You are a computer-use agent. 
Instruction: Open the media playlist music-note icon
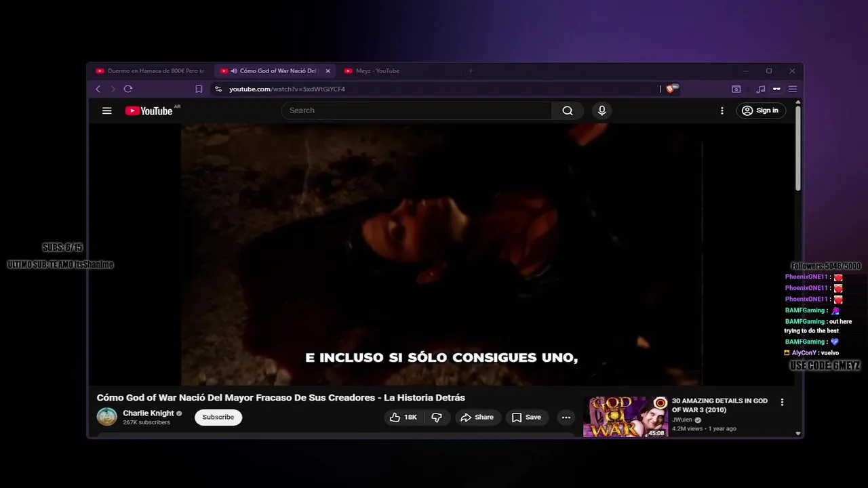[x=760, y=89]
